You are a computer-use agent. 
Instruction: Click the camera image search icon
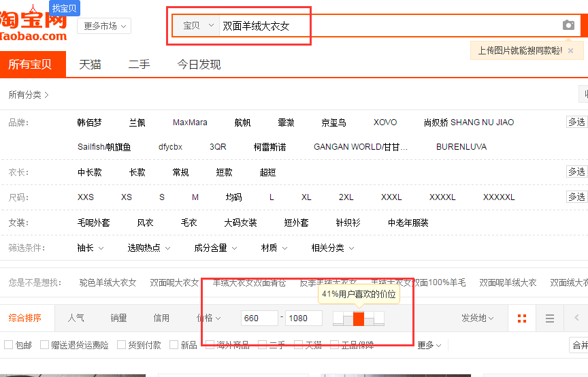568,25
